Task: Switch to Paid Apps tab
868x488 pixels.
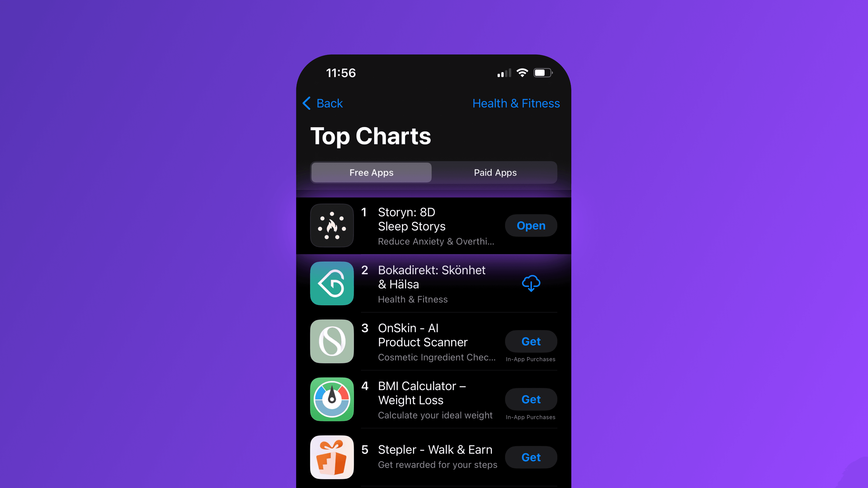Action: point(496,172)
